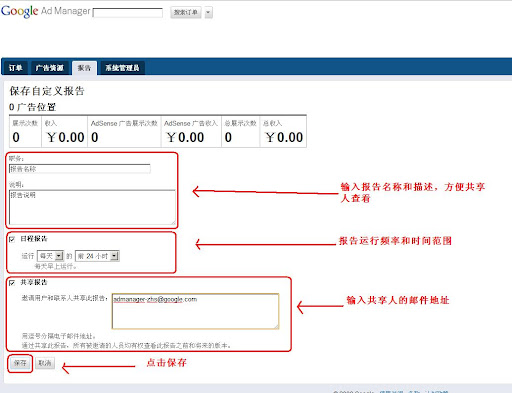Click the 展示次数 summary cell
Viewport: 512px width, 393px height.
click(25, 131)
